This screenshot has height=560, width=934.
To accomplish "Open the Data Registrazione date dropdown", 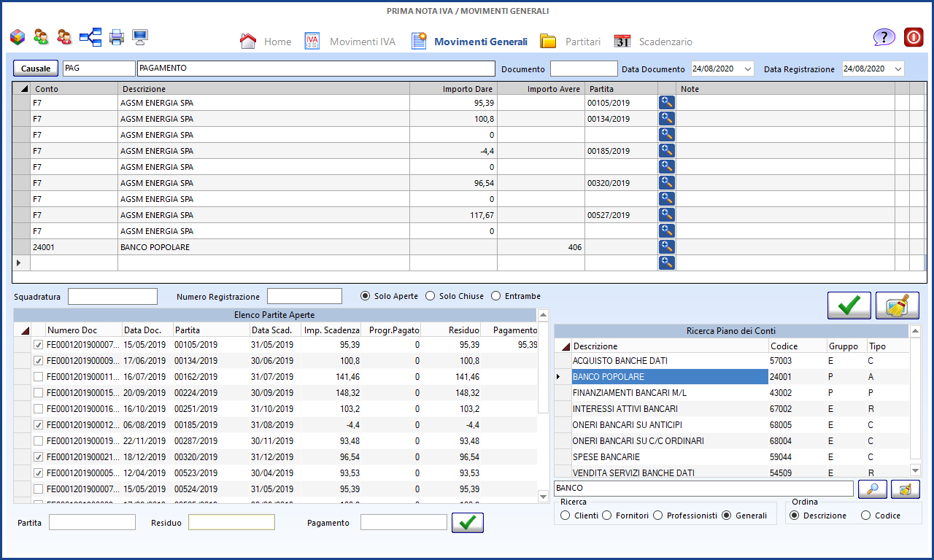I will click(898, 69).
